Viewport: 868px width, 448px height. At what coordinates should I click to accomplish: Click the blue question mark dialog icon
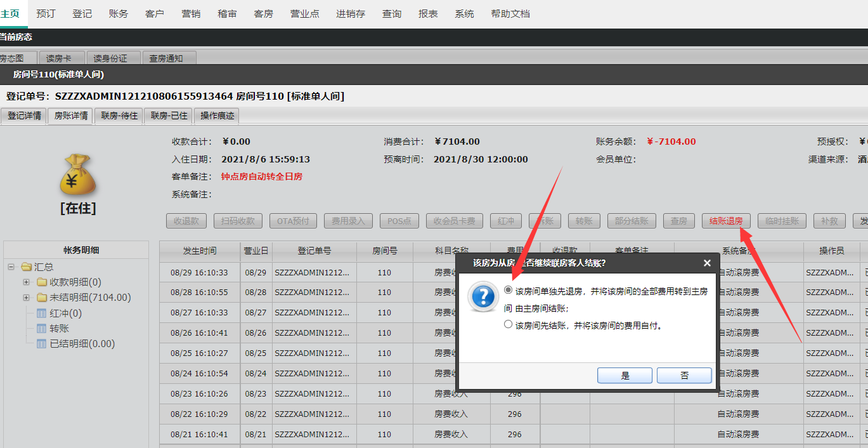coord(483,296)
